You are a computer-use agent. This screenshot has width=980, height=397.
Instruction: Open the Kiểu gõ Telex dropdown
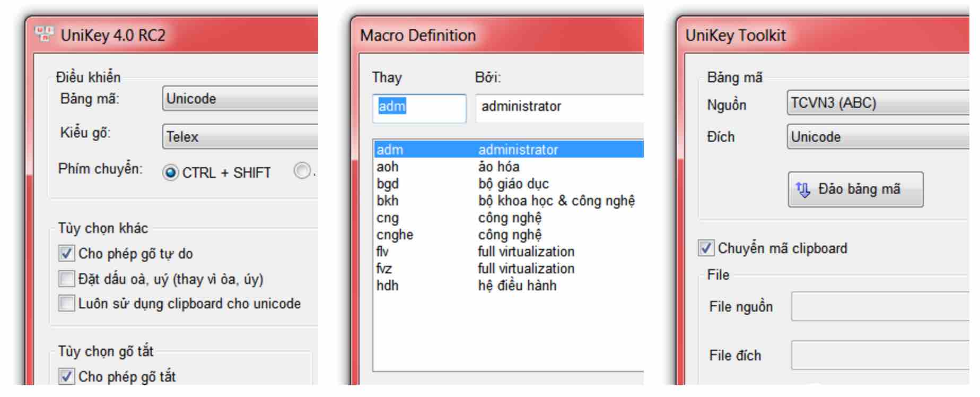click(240, 136)
